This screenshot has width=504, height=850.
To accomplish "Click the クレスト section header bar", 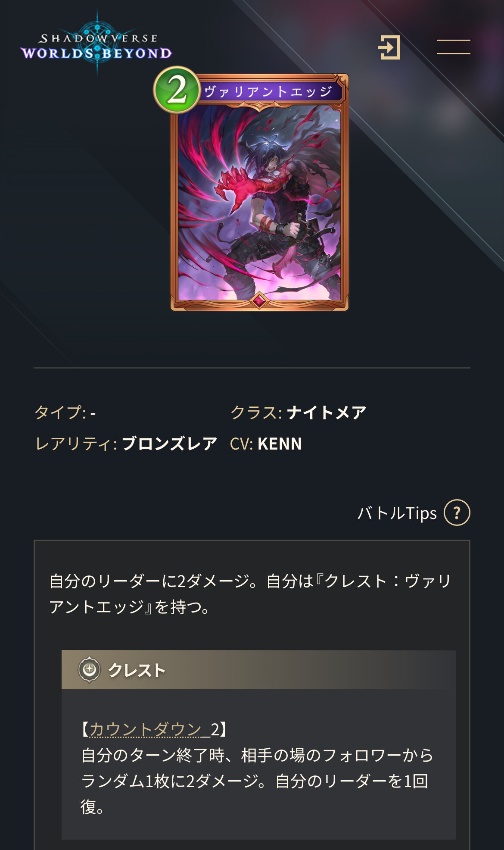I will (x=258, y=669).
